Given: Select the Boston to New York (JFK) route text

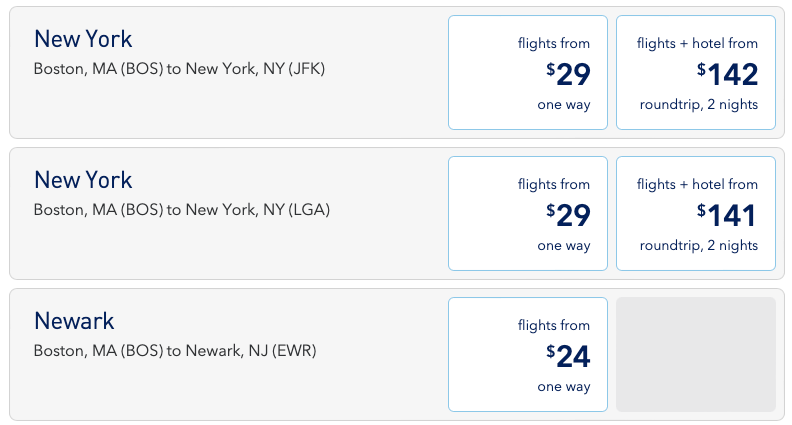Looking at the screenshot, I should pyautogui.click(x=179, y=69).
